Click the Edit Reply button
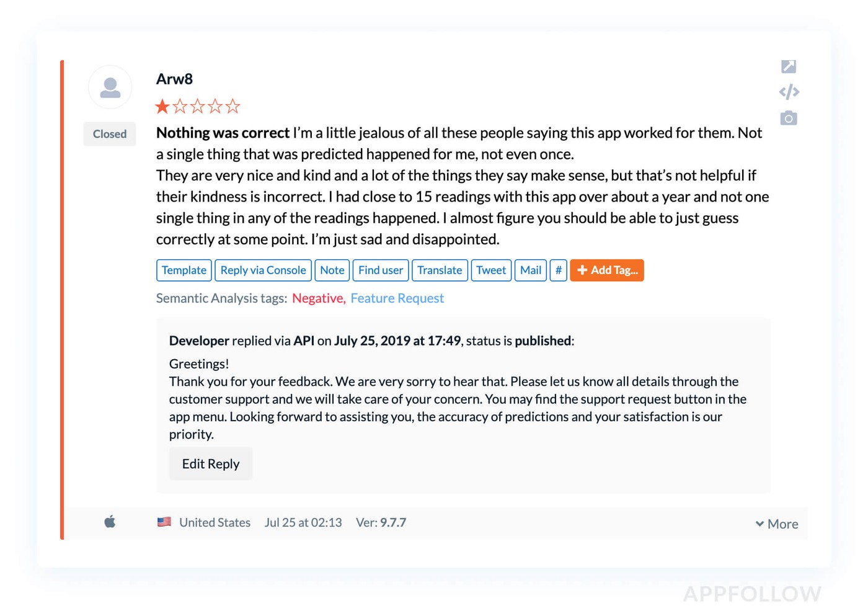868x611 pixels. click(x=210, y=464)
